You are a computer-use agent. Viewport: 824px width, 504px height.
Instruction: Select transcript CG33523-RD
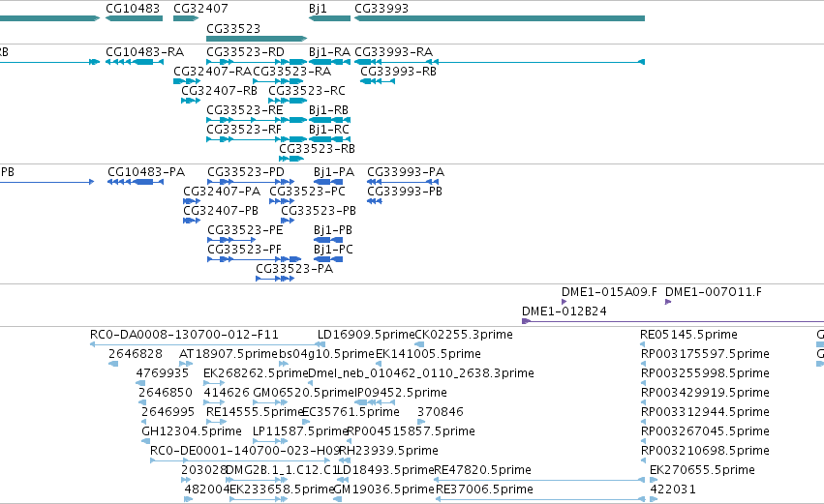pos(257,62)
